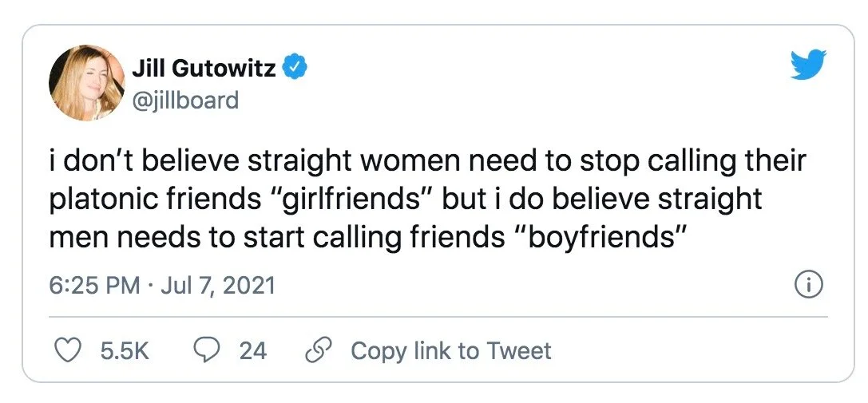
Task: Click the blue verified badge
Action: pos(295,68)
